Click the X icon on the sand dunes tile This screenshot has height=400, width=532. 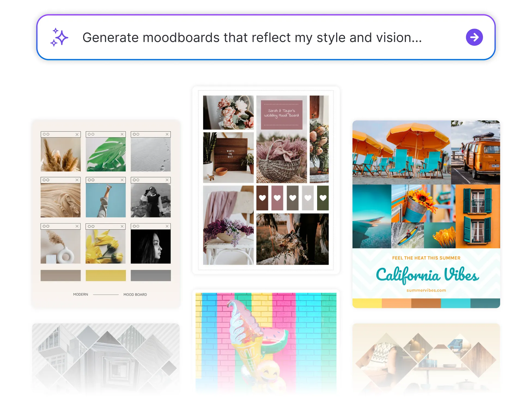click(167, 134)
